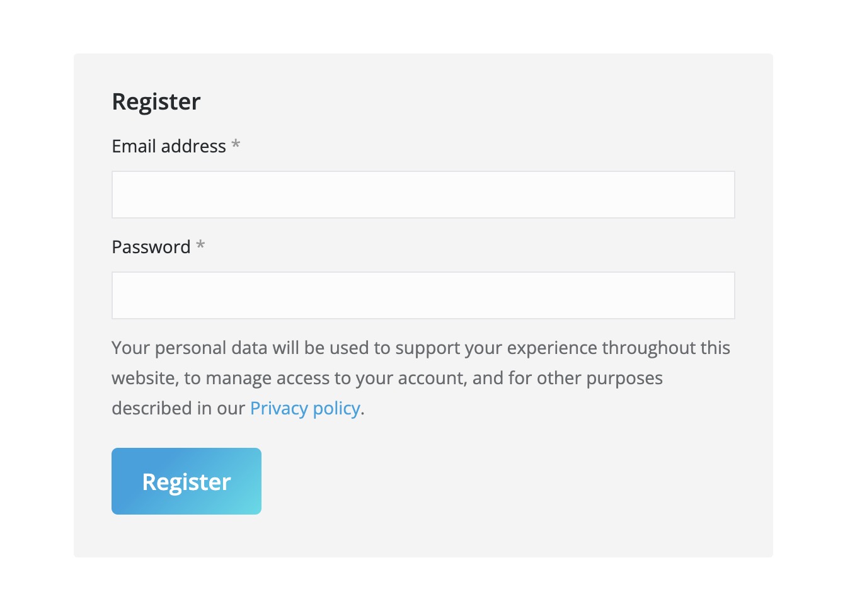The height and width of the screenshot is (616, 862).
Task: Click the Password label
Action: (x=151, y=247)
